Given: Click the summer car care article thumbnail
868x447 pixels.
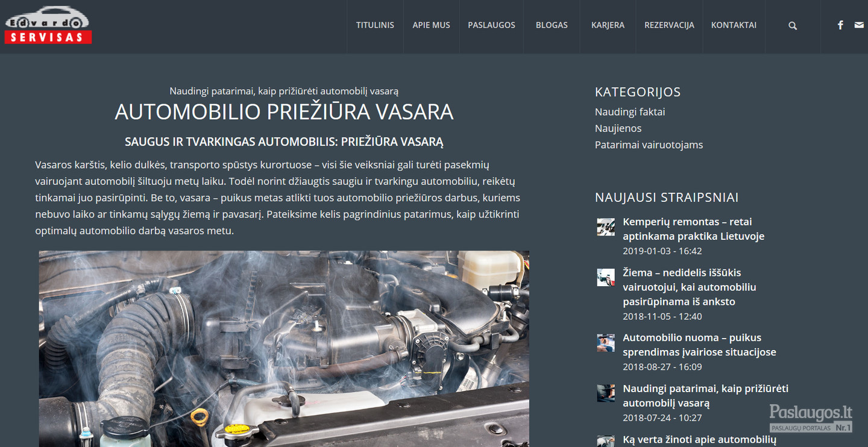Looking at the screenshot, I should click(606, 393).
